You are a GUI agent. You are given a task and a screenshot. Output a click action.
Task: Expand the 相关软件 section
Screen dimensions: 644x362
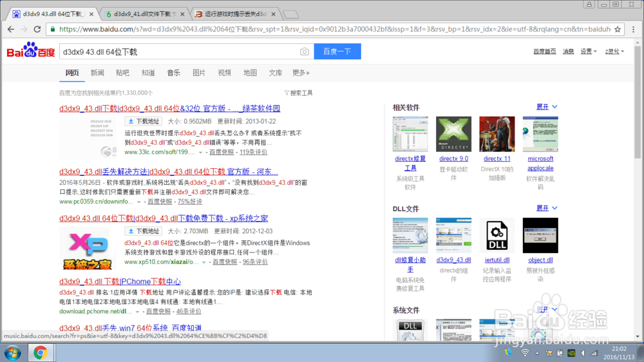(x=547, y=107)
